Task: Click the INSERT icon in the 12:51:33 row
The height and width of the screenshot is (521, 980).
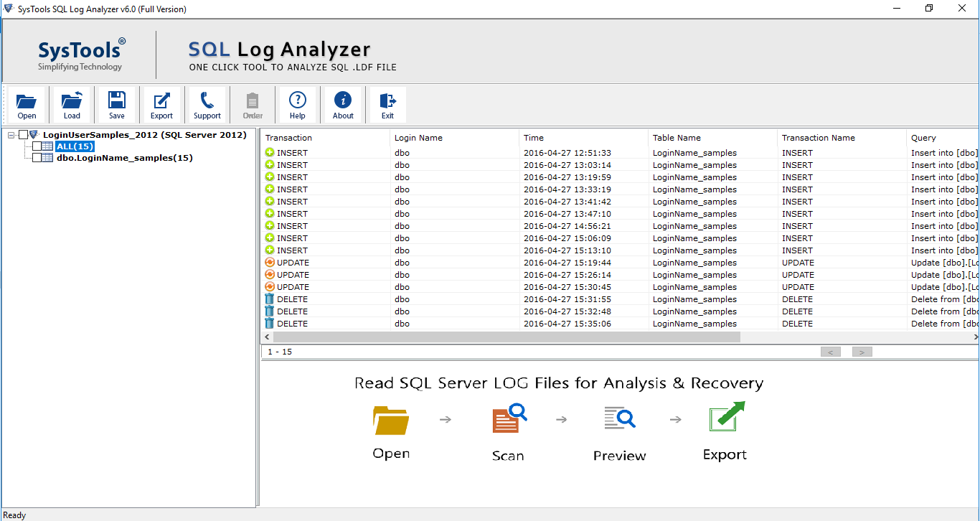Action: [270, 152]
